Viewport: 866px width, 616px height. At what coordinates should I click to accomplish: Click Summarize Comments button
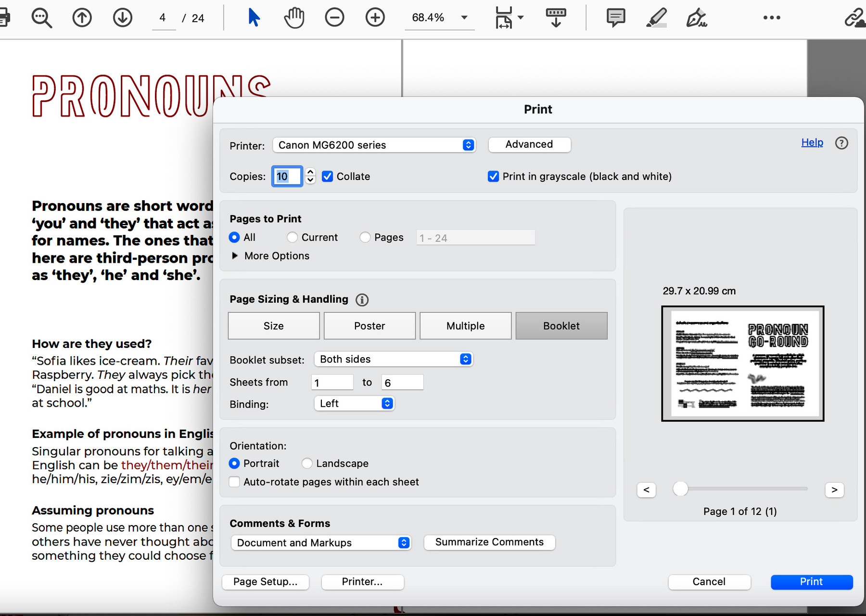(x=489, y=542)
